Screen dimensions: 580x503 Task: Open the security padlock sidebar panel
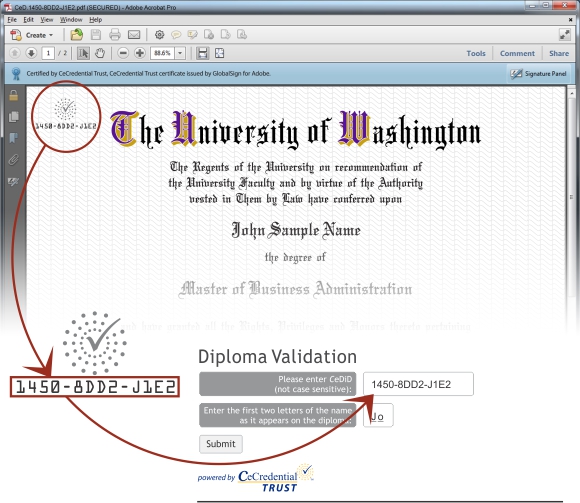14,95
